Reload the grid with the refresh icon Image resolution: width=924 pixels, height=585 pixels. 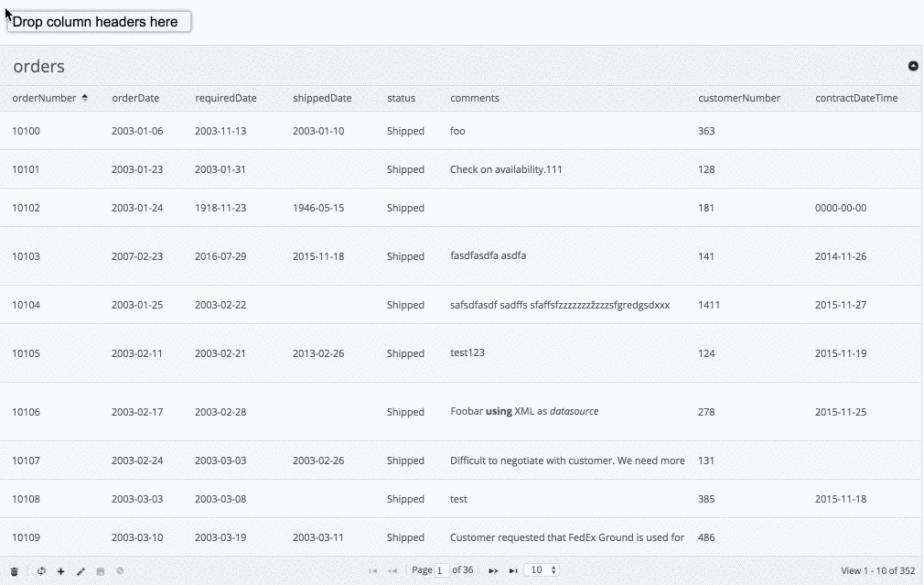pos(41,571)
